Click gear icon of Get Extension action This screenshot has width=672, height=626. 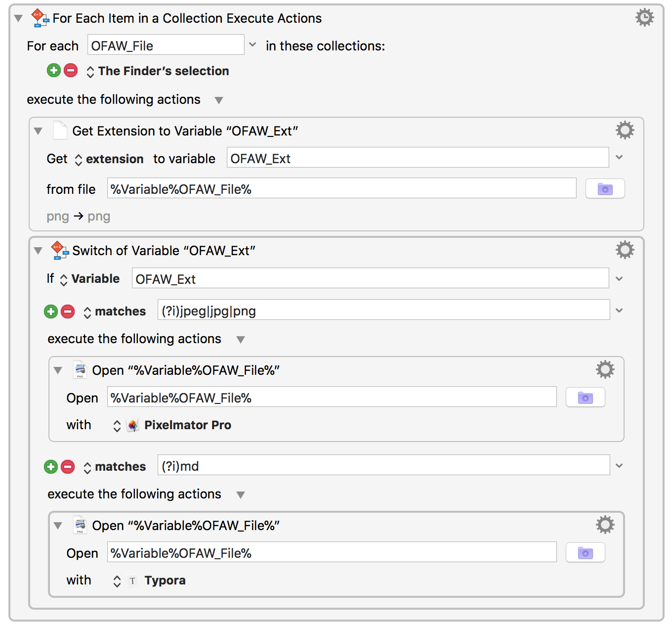pyautogui.click(x=625, y=131)
